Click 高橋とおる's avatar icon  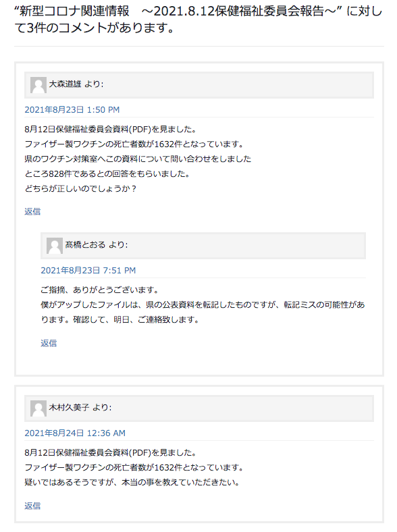point(55,246)
